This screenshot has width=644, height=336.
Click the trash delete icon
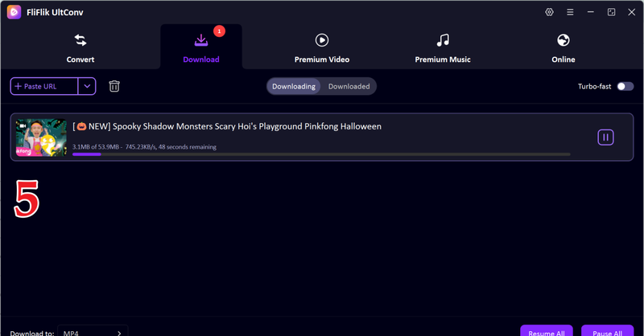(x=114, y=86)
